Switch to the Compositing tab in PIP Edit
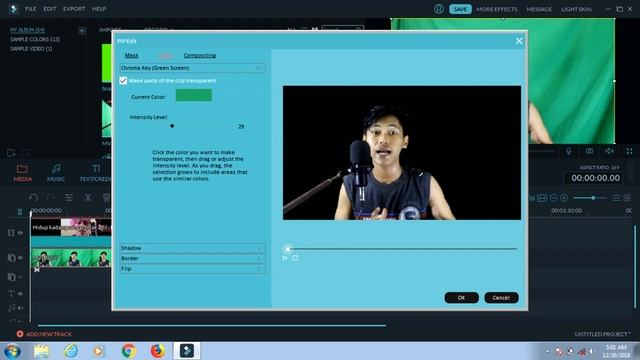 tap(200, 56)
